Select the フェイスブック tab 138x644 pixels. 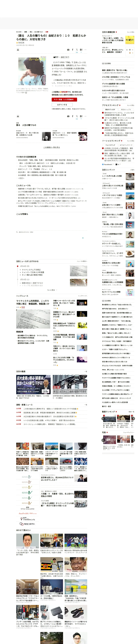pos(110,145)
